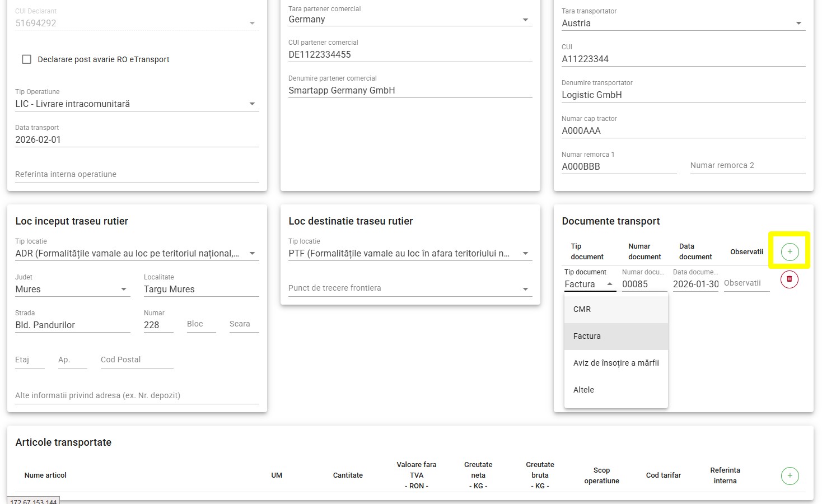Click the Numar cap tractor field
Viewport: 822px width, 504px height.
point(683,131)
